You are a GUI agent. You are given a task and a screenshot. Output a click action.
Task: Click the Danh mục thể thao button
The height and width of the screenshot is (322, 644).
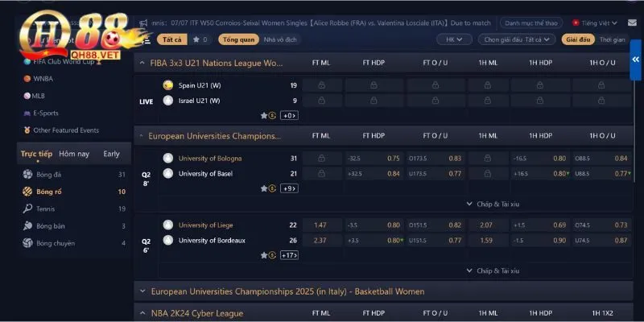coord(530,23)
